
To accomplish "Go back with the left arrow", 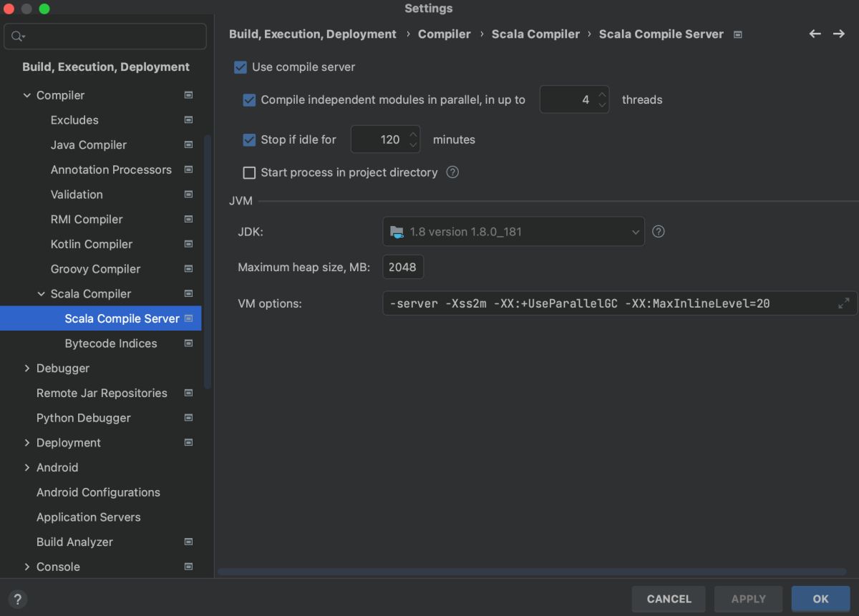I will pyautogui.click(x=815, y=34).
